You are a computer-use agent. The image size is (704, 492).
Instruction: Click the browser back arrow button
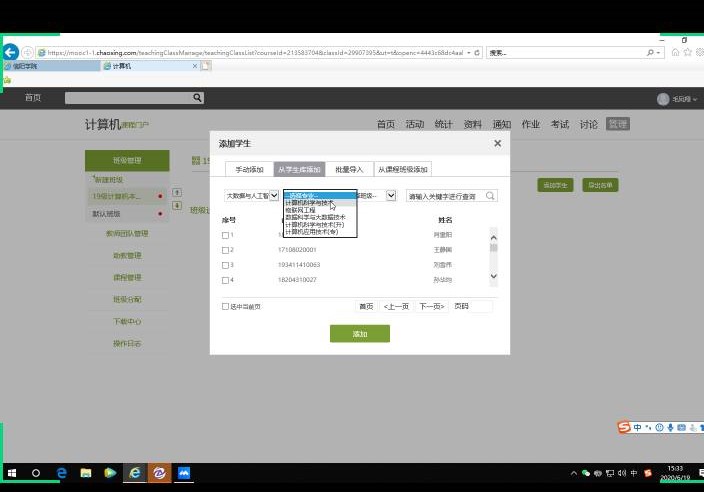[x=11, y=52]
